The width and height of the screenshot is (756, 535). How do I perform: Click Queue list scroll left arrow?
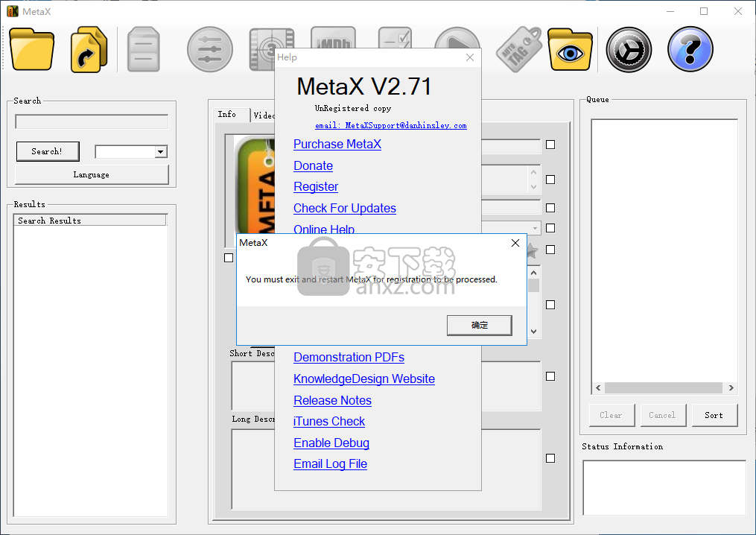tap(598, 388)
